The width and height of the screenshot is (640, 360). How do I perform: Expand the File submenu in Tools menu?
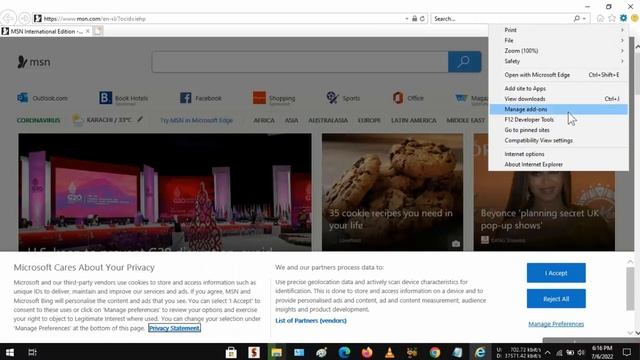(x=558, y=40)
